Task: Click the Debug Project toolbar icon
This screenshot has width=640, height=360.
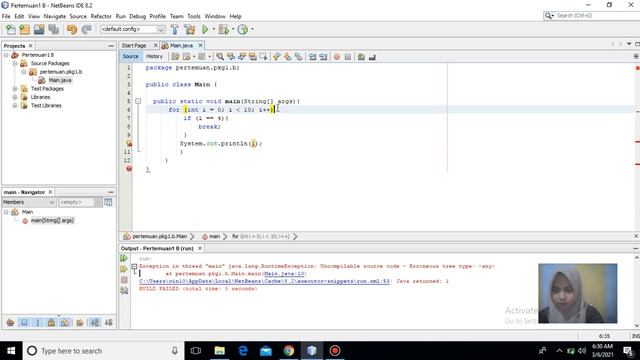Action: 224,29
